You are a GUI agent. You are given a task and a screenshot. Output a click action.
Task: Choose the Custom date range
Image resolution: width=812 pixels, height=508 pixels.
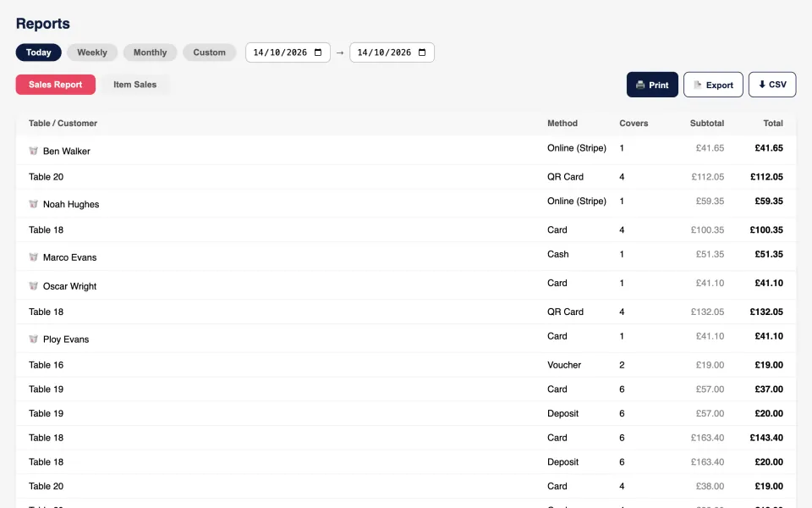click(209, 52)
